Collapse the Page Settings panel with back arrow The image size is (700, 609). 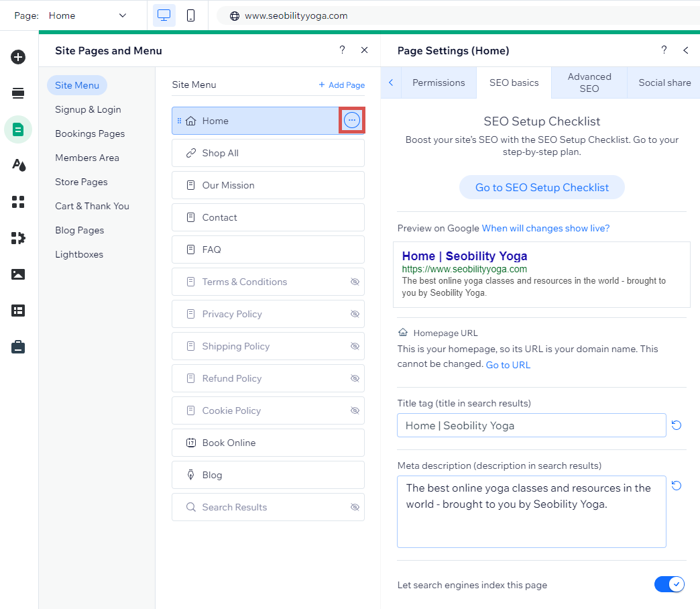685,50
